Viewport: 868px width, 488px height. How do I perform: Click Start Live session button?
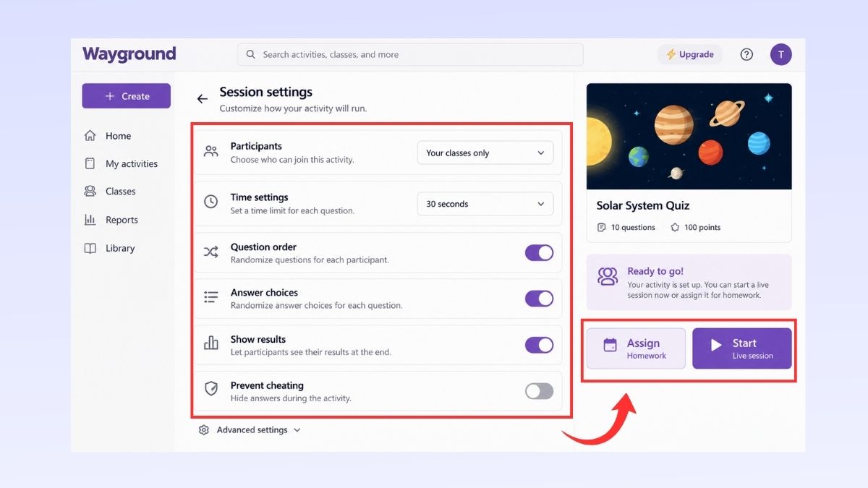pyautogui.click(x=742, y=348)
